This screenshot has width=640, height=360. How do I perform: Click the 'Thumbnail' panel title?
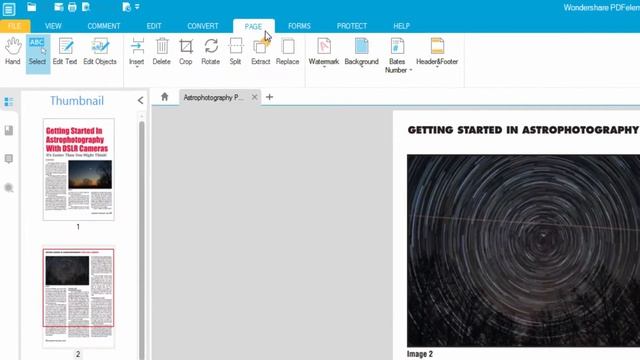pyautogui.click(x=77, y=101)
